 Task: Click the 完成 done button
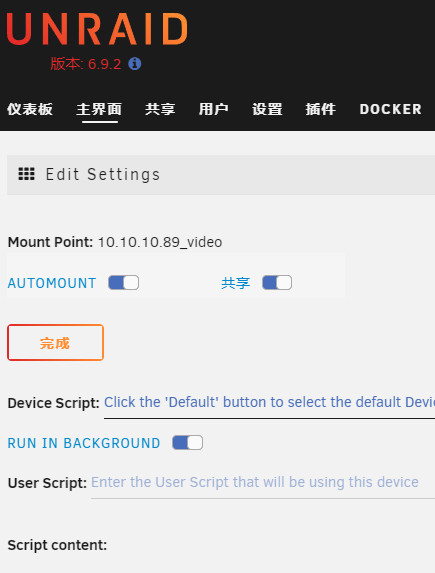point(56,342)
